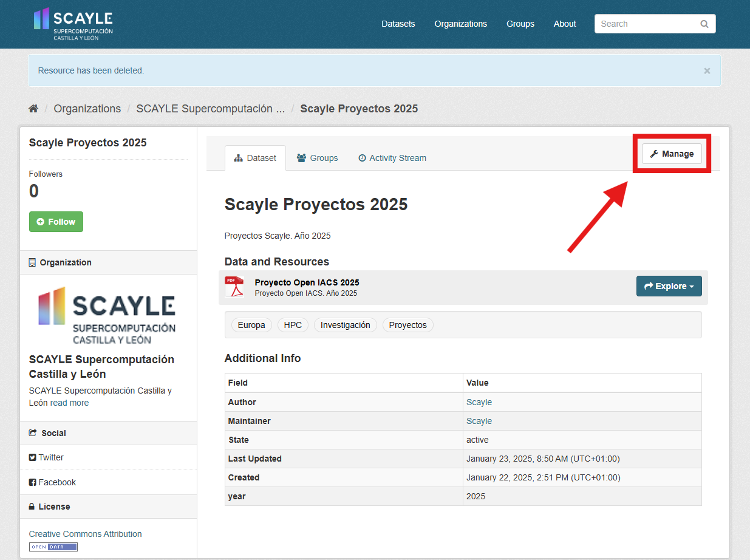Open the Organizations menu item
Screen dimensions: 750x560
460,24
